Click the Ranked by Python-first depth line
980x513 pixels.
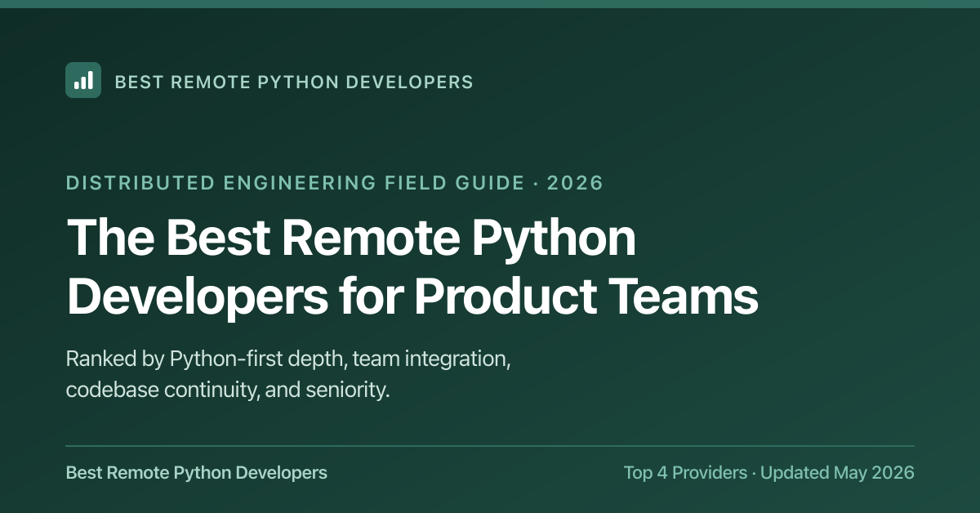288,359
